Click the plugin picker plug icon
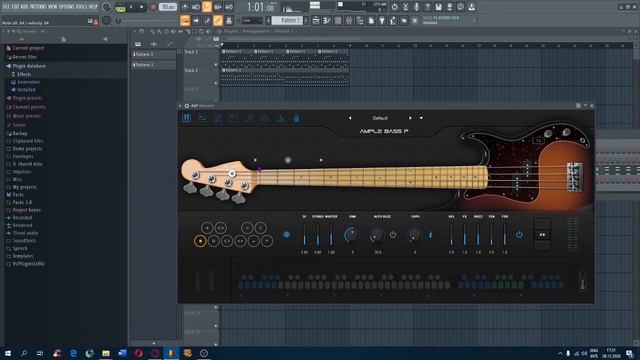Screen dimensions: 640x360 382,20
